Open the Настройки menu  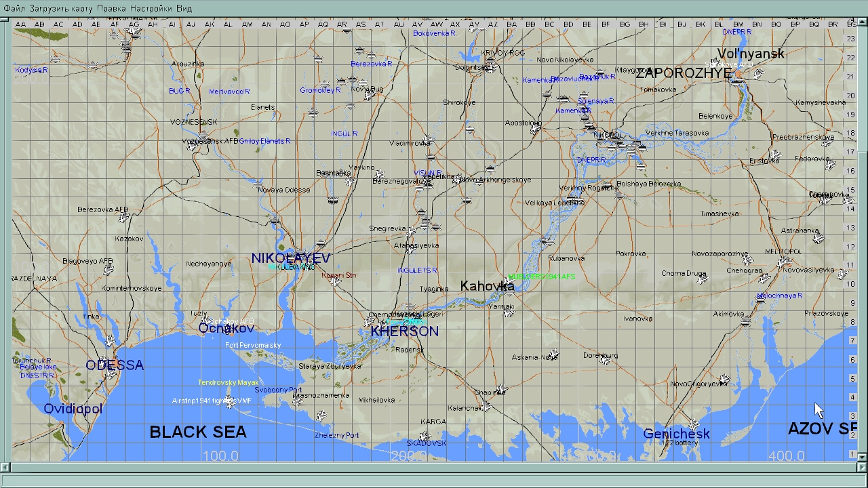(x=151, y=8)
